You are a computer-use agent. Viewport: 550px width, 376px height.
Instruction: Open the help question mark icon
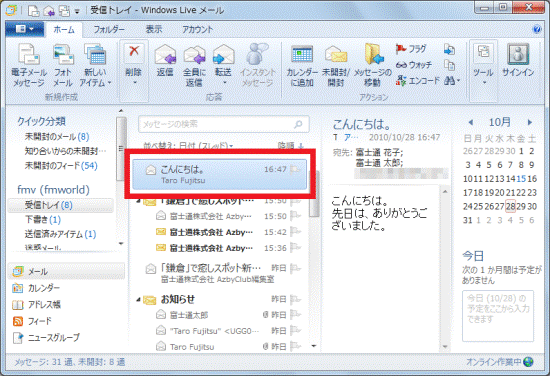[x=537, y=29]
